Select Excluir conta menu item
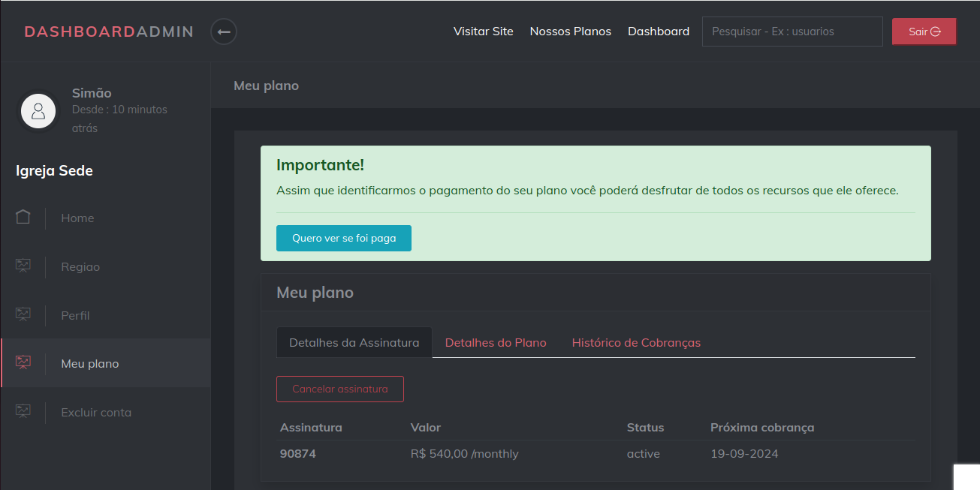Image resolution: width=980 pixels, height=490 pixels. (x=96, y=412)
